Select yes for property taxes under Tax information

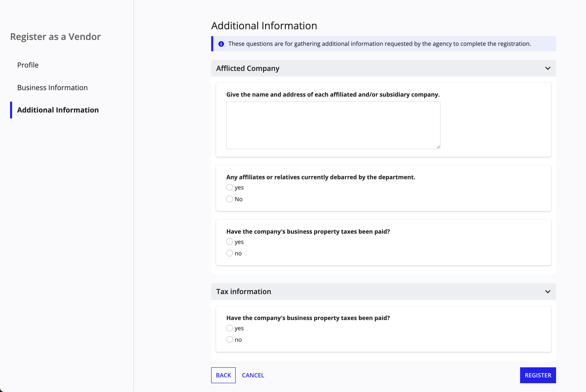[229, 328]
